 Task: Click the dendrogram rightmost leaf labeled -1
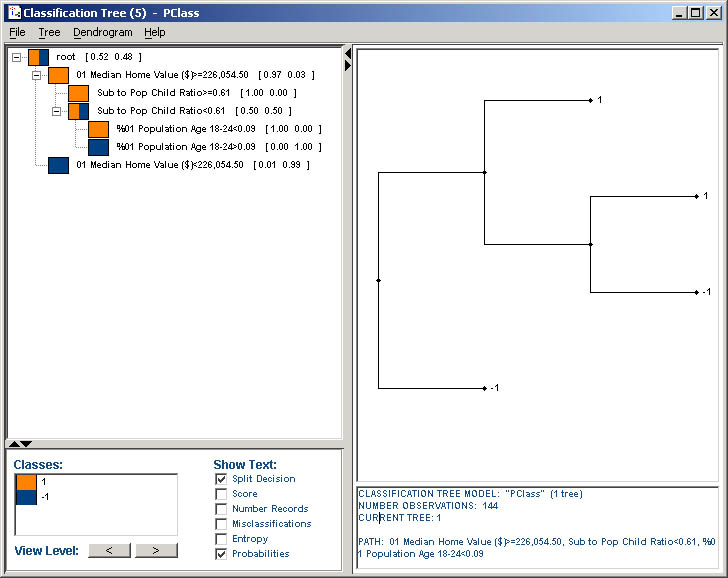click(697, 292)
